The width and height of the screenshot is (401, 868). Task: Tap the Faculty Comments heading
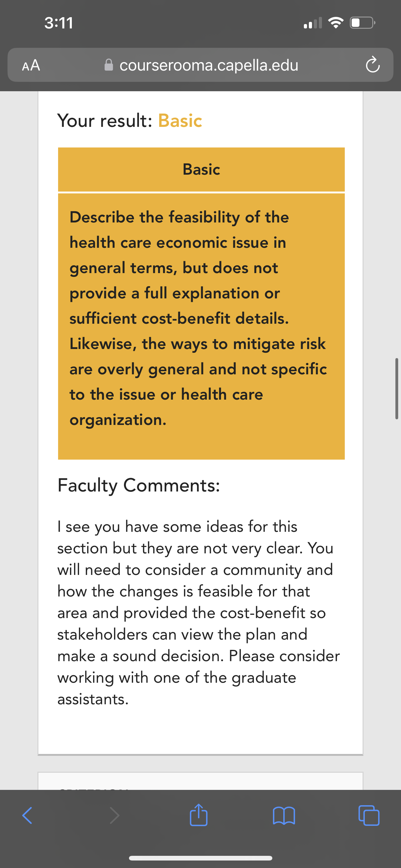tap(139, 485)
